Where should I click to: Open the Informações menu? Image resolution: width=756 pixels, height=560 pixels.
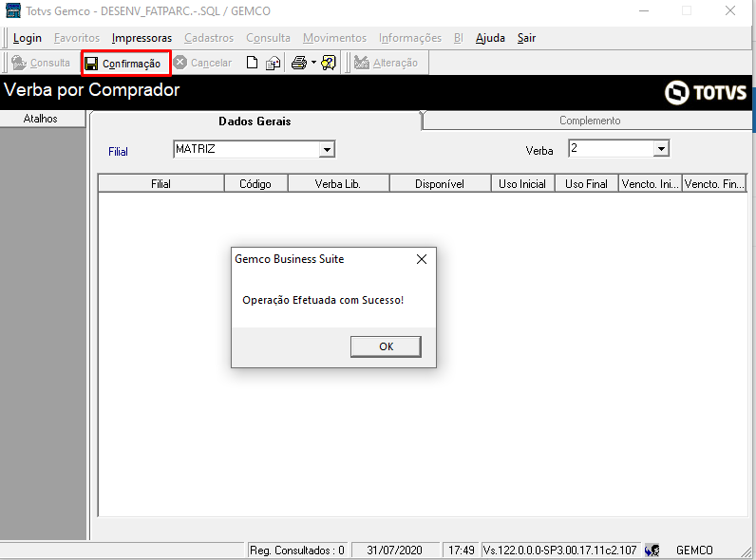(410, 38)
